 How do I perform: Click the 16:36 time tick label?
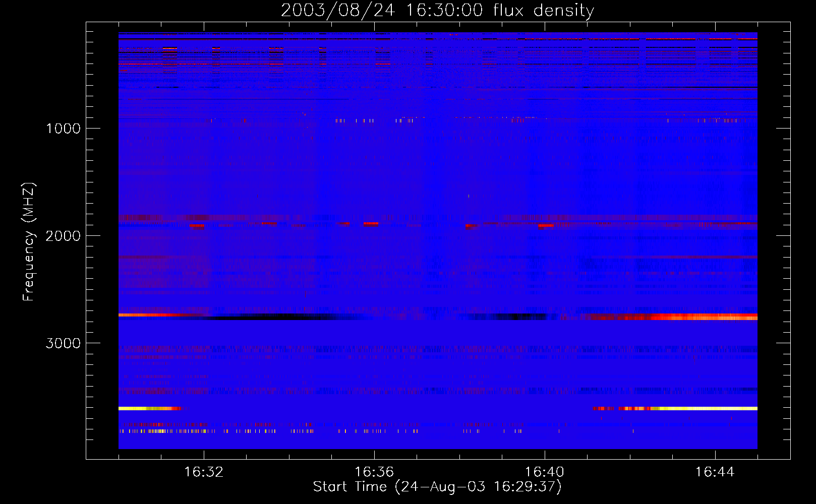[374, 472]
